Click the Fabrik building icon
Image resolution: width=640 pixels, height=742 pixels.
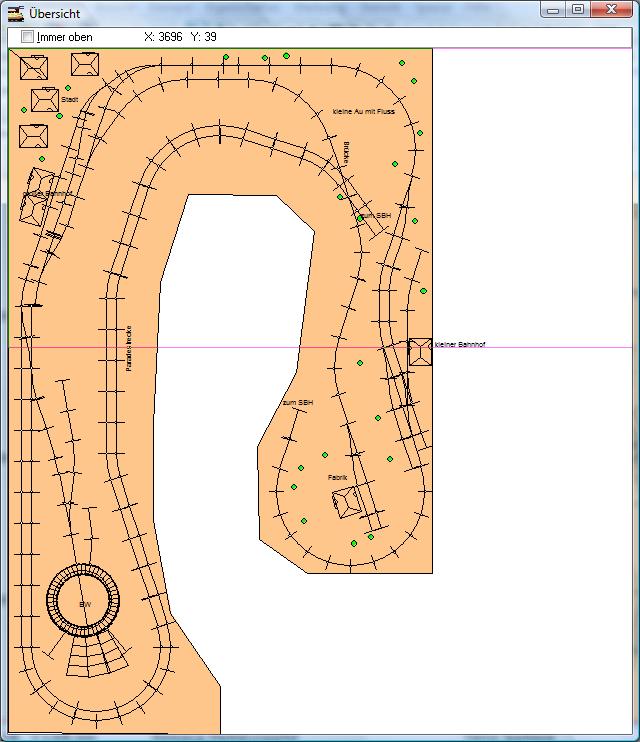(x=347, y=502)
